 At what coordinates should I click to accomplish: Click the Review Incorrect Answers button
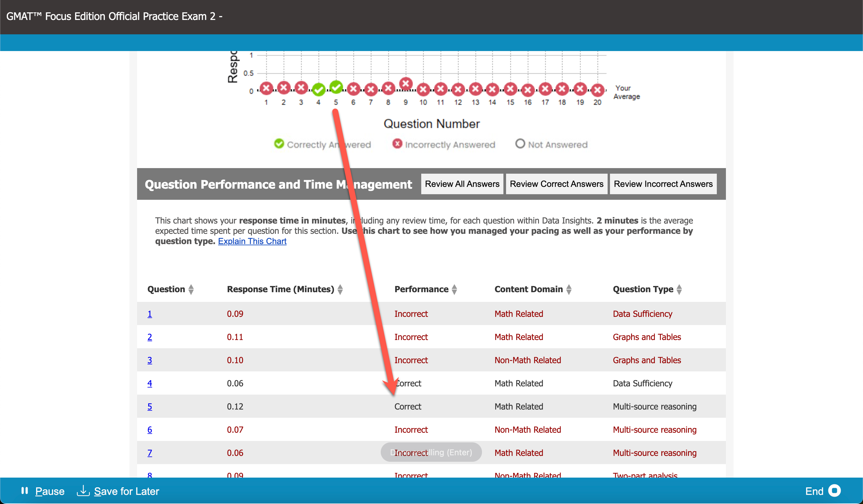663,184
